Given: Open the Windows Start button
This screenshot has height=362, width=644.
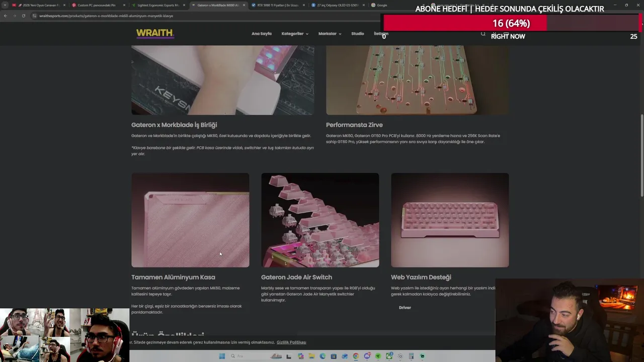Looking at the screenshot, I should coord(222,356).
